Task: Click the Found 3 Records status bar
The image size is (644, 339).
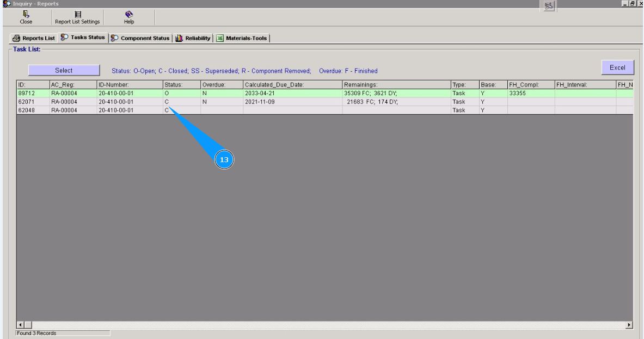Action: 63,333
